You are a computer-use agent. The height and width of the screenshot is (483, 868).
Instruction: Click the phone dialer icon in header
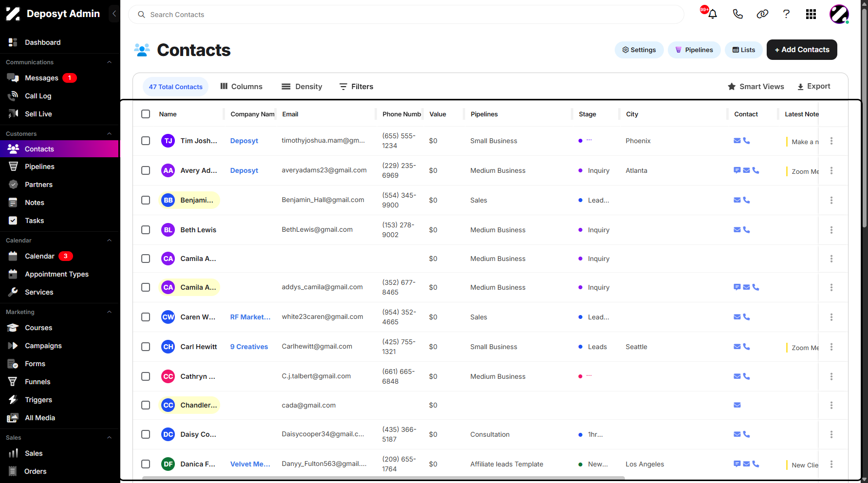tap(737, 14)
